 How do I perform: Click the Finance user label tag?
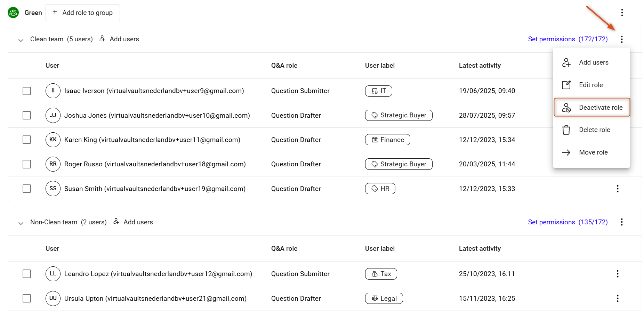(x=387, y=140)
